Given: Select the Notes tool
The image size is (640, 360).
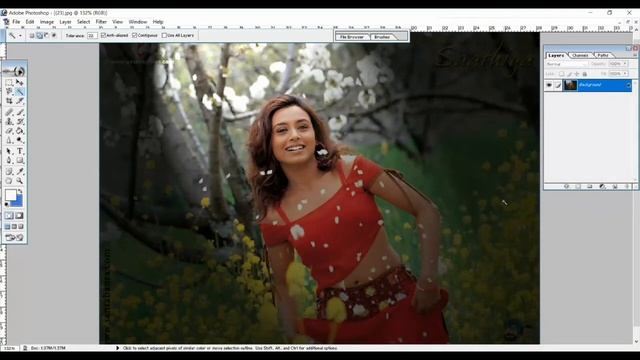Looking at the screenshot, I should [9, 171].
